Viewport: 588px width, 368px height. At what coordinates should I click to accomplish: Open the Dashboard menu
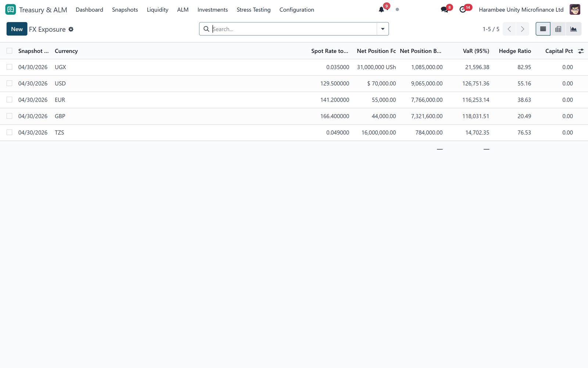pyautogui.click(x=89, y=10)
